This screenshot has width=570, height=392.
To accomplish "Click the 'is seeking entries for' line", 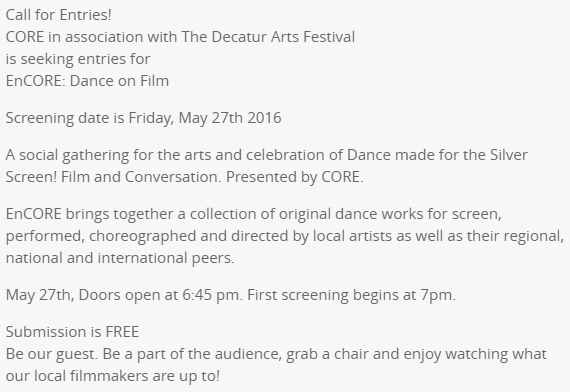I will point(78,59).
